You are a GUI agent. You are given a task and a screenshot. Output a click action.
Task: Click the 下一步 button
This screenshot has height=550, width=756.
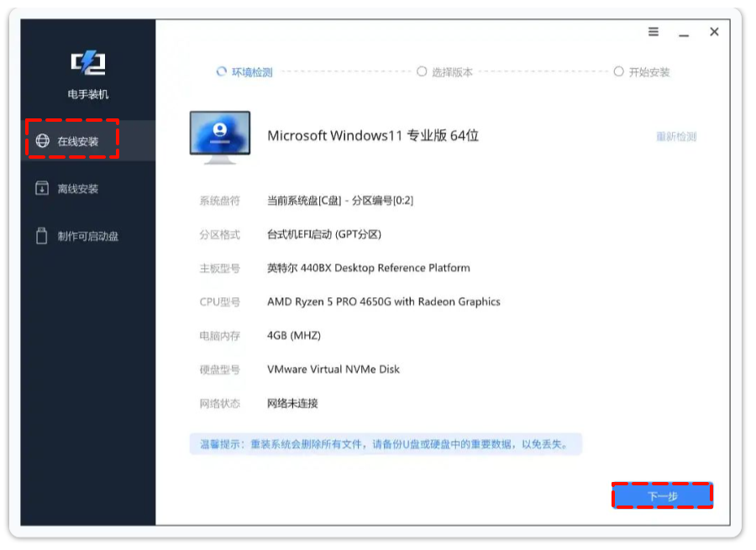[x=663, y=496]
